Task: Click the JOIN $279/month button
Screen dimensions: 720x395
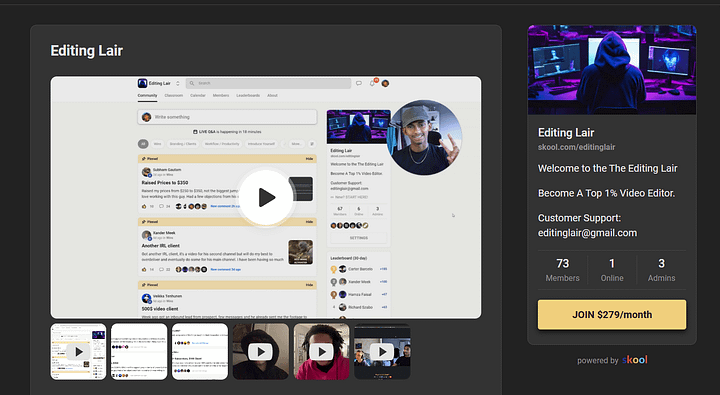Action: coord(612,315)
